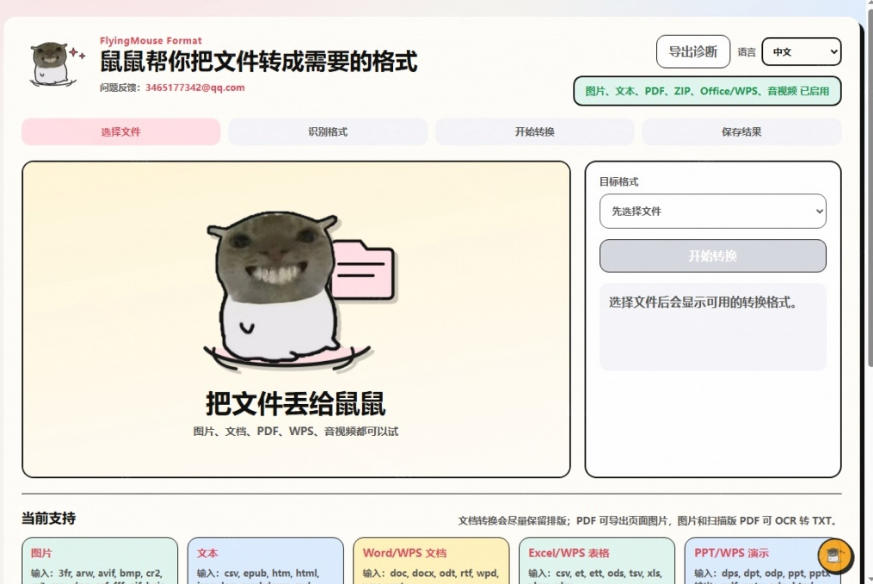
Task: Click the PPT/WPS 演示 support card
Action: pos(762,561)
